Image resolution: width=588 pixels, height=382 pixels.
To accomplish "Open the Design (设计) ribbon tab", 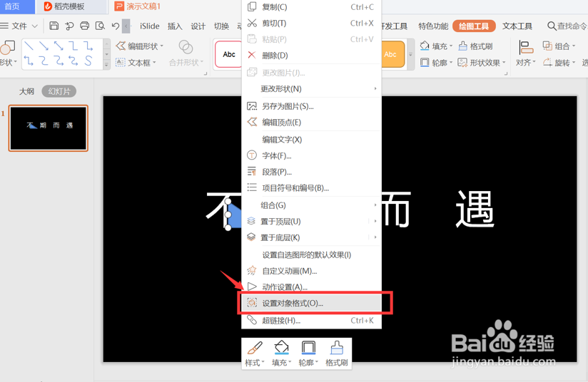I will pyautogui.click(x=198, y=26).
